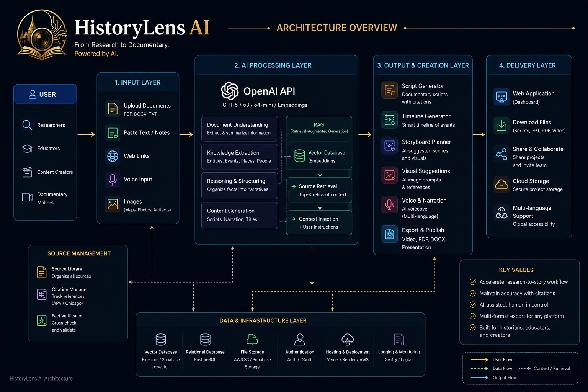Click the KEY VALUES heading

click(516, 270)
